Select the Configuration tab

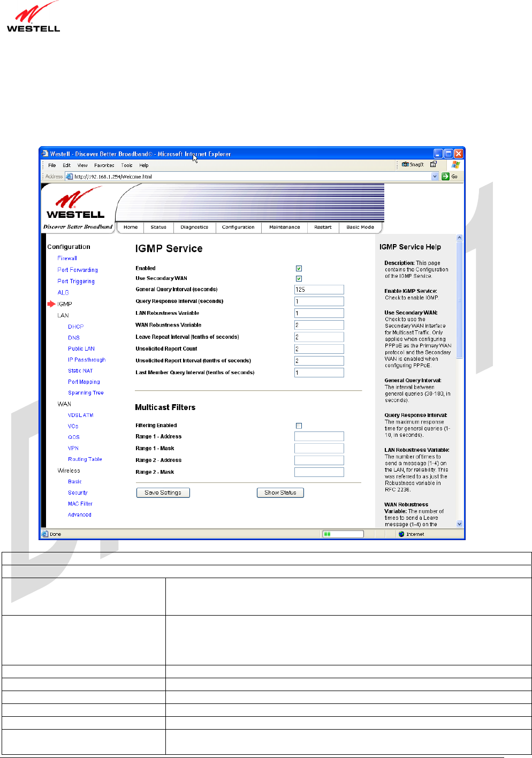tap(238, 227)
